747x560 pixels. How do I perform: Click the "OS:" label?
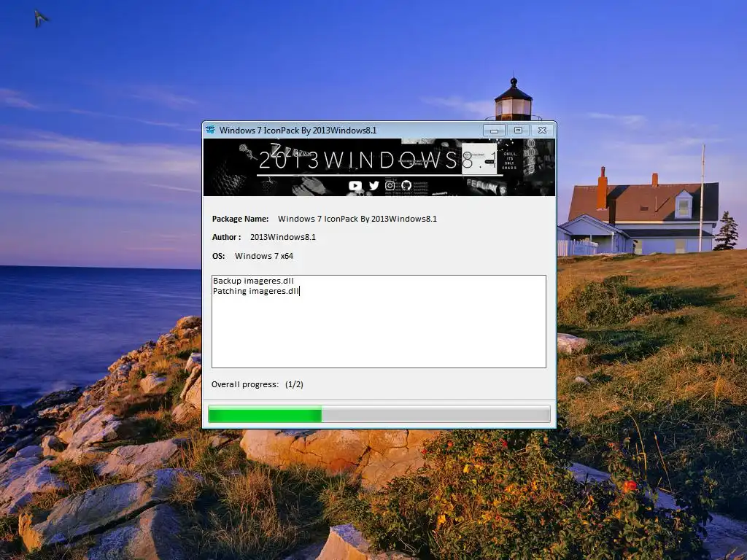coord(218,256)
